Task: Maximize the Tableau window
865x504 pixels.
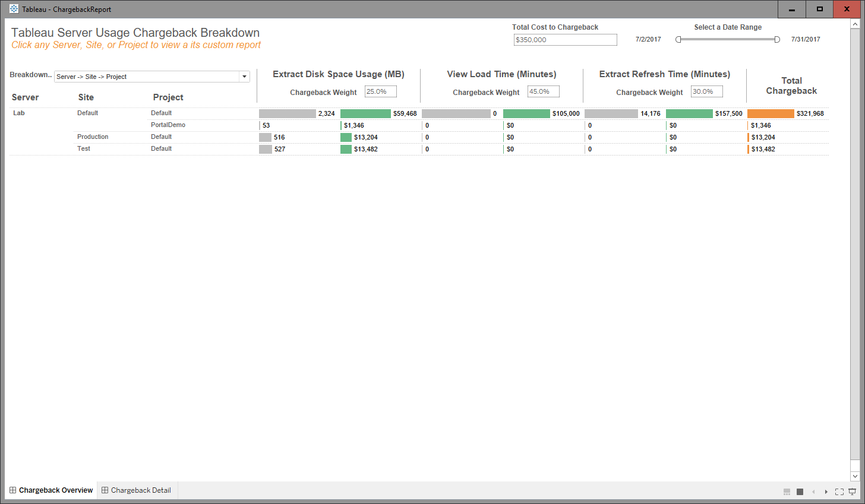Action: coord(820,9)
